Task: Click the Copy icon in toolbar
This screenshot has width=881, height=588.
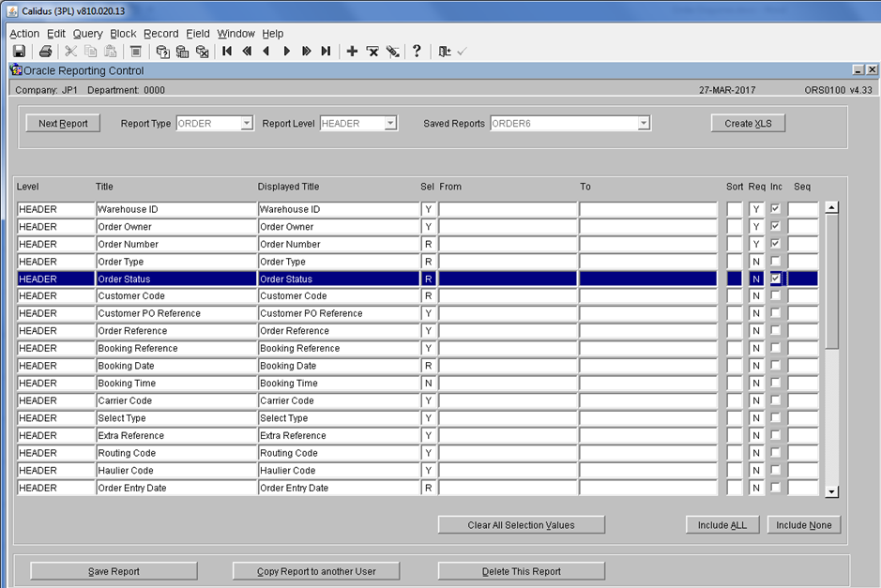Action: pyautogui.click(x=90, y=52)
